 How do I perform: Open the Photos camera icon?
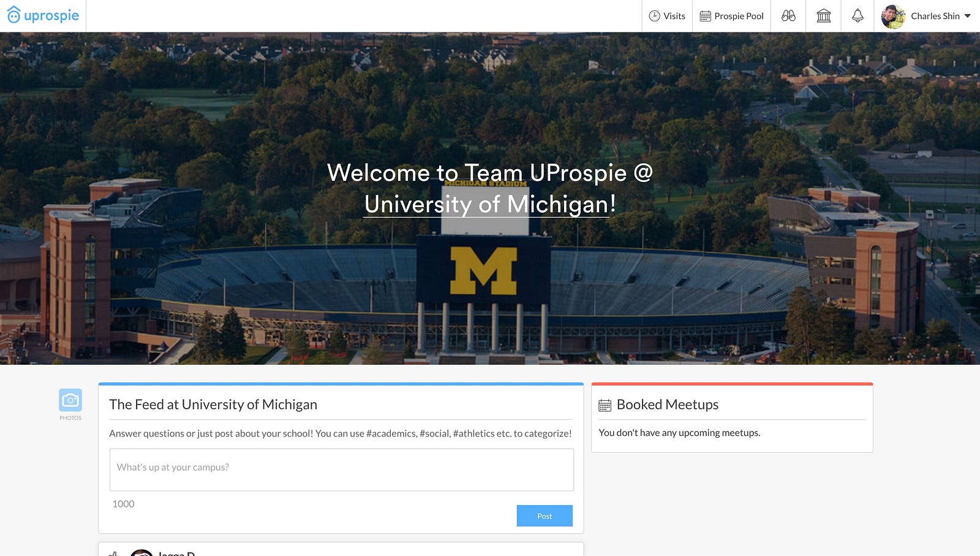(x=70, y=400)
